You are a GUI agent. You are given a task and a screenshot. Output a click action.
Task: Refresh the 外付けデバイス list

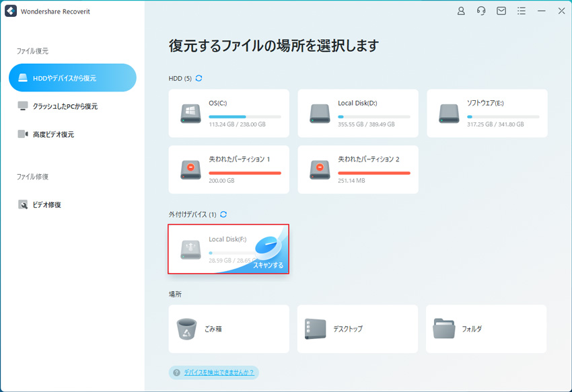pos(223,214)
